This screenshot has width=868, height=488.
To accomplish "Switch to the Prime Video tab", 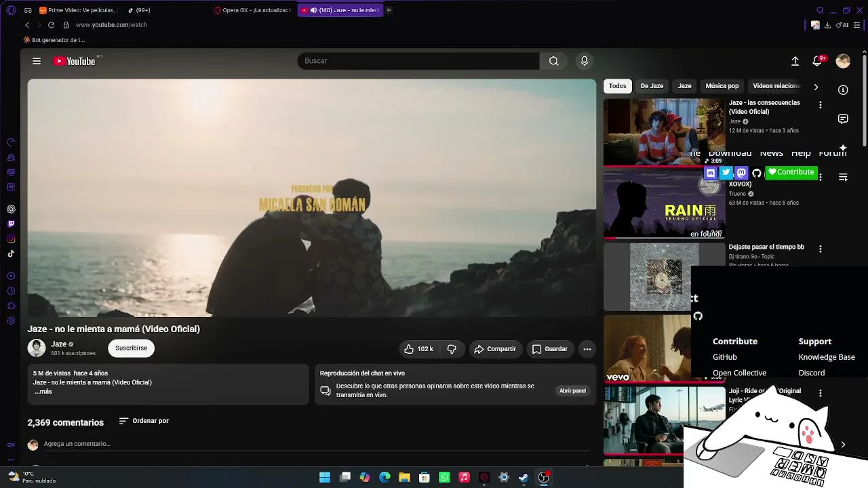I will (x=77, y=10).
